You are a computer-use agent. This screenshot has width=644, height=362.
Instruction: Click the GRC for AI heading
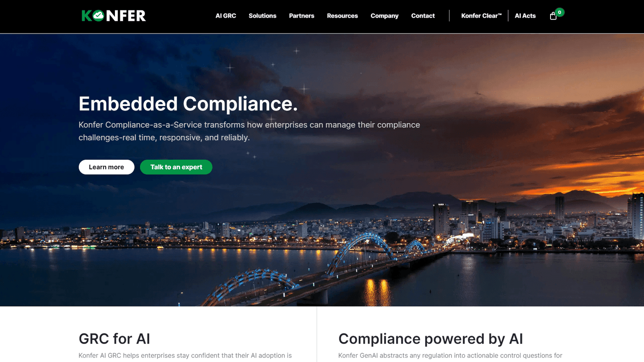114,339
